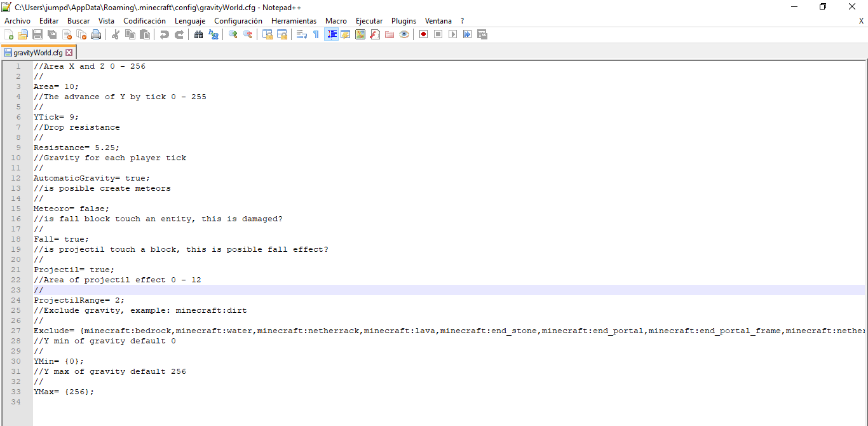Screen dimensions: 868x426
Task: Click the Print icon in toolbar
Action: pyautogui.click(x=96, y=34)
